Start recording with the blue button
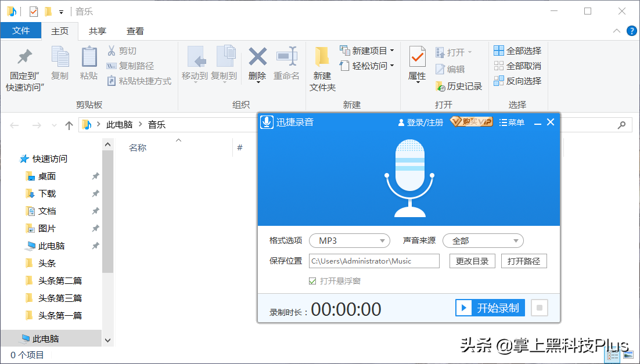The width and height of the screenshot is (640, 364). [490, 308]
